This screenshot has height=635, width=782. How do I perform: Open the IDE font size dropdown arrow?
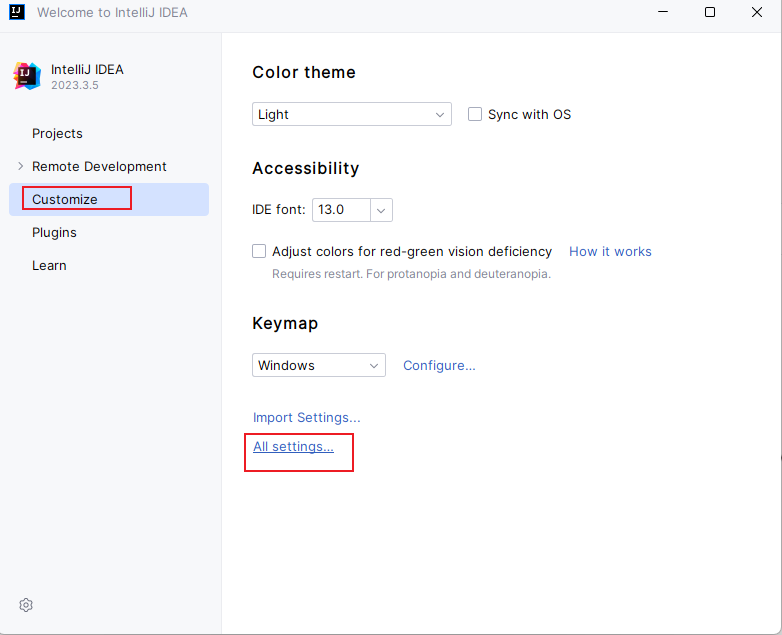[381, 210]
